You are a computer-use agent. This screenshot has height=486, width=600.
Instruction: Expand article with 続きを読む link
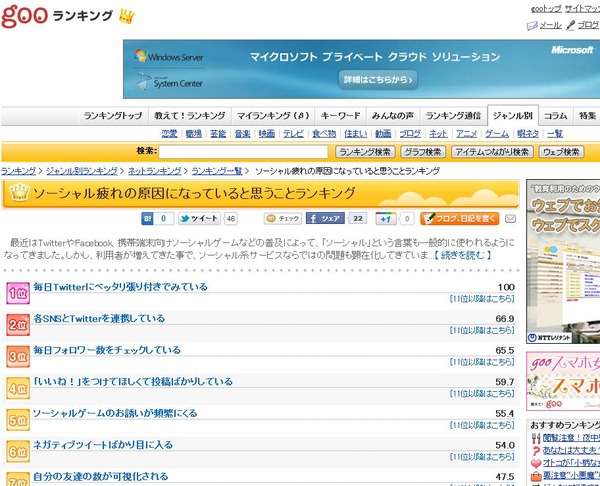coord(463,255)
